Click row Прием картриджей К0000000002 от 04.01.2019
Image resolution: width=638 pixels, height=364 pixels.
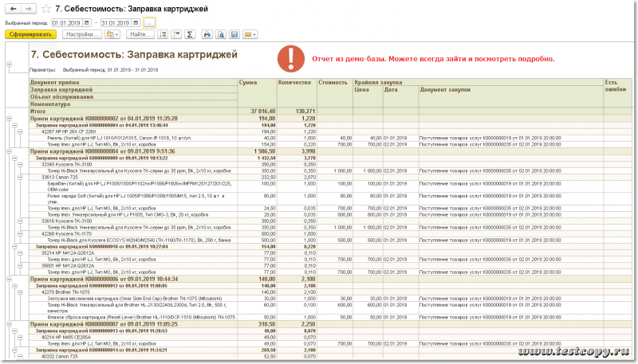pos(330,119)
